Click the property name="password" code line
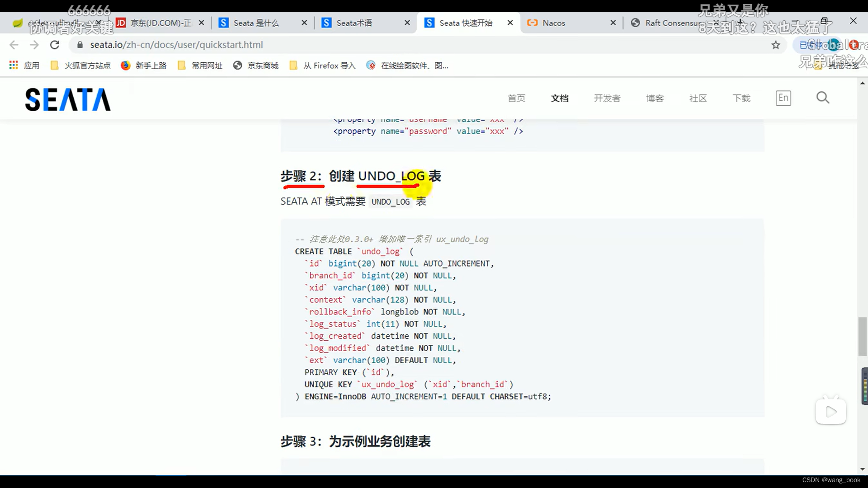 tap(428, 131)
